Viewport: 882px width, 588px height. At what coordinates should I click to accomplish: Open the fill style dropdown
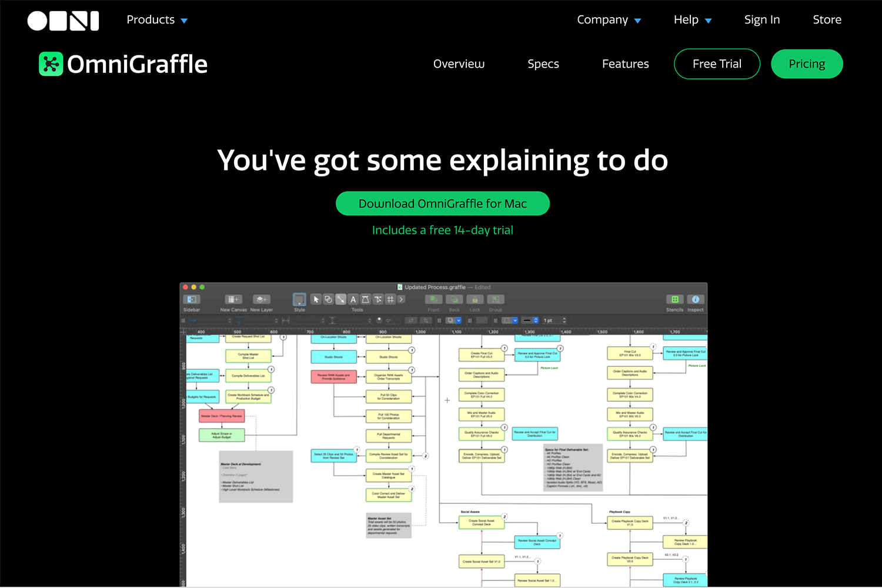click(x=510, y=320)
